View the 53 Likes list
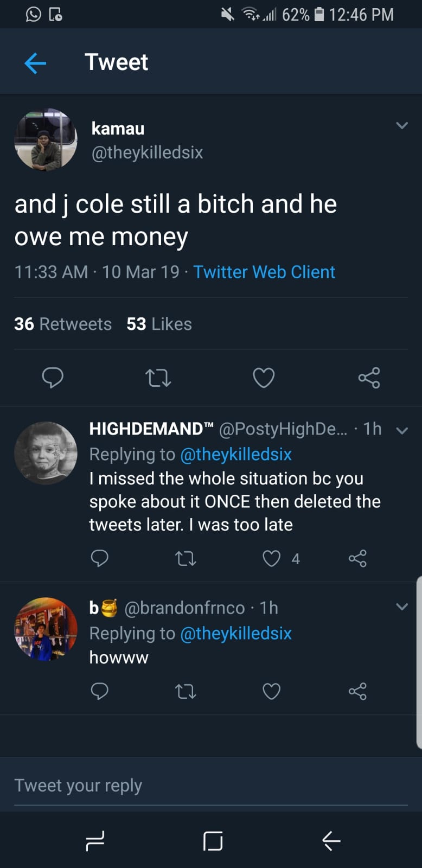 coord(159,324)
